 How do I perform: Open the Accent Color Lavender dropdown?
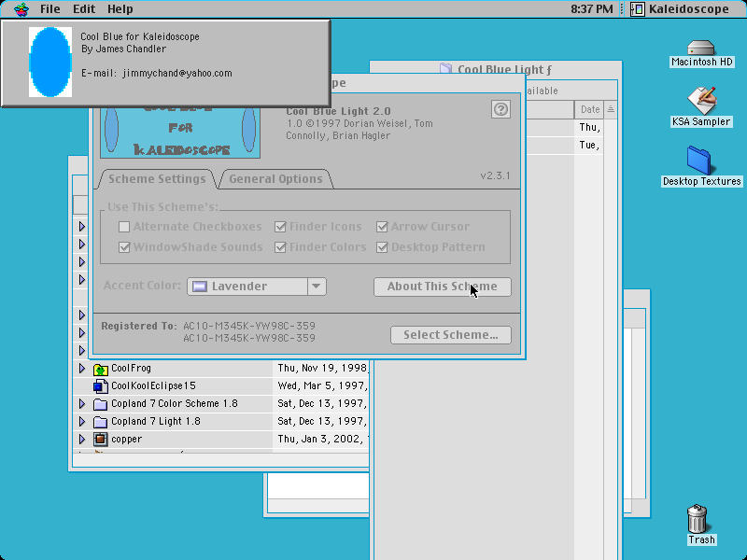click(257, 287)
